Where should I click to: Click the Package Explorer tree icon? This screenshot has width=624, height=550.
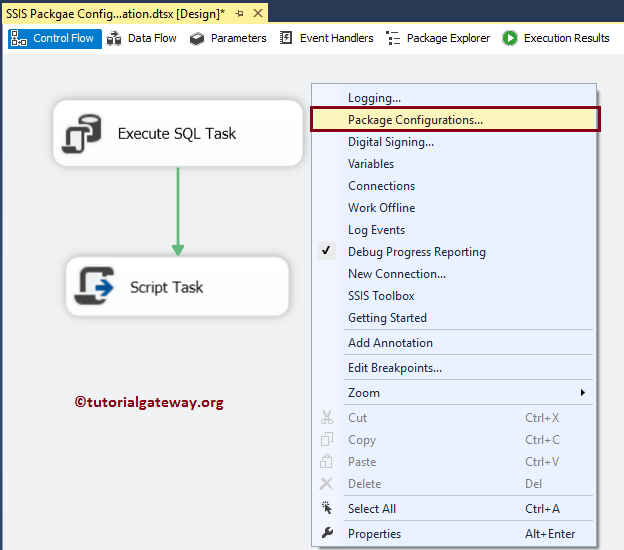pyautogui.click(x=393, y=38)
